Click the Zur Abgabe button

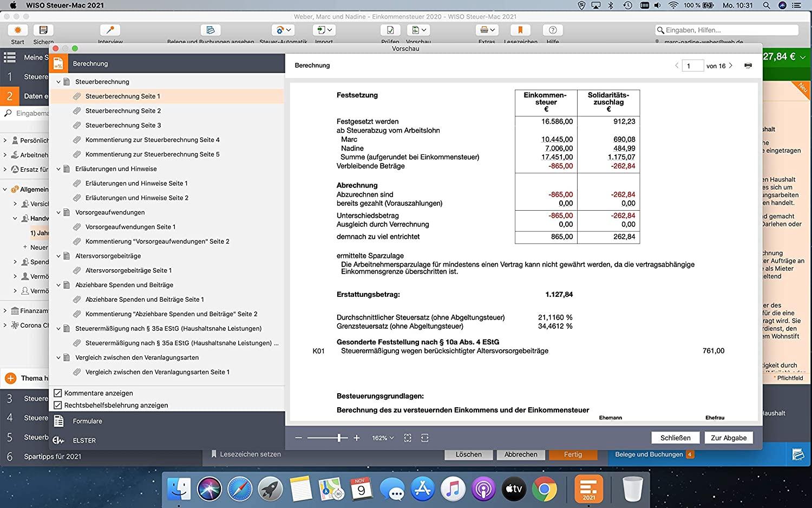coord(729,438)
